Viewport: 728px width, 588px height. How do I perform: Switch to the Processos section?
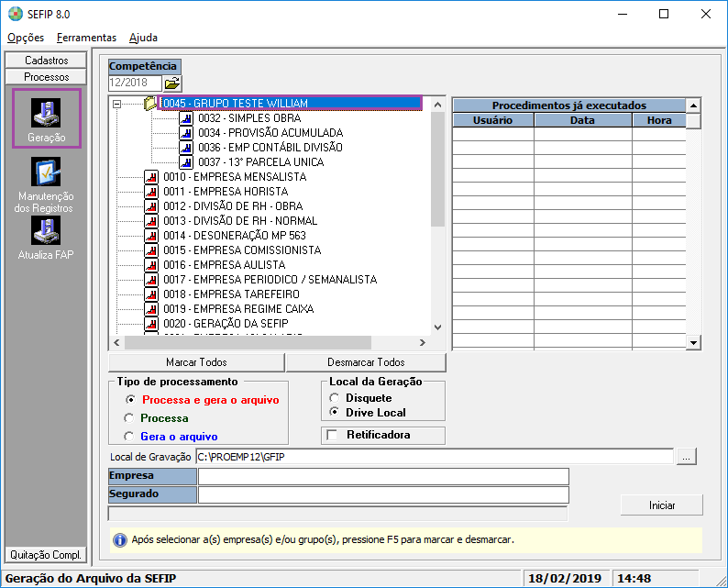(x=46, y=77)
